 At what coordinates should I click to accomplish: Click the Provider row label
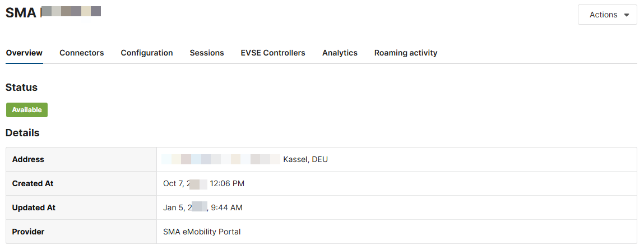pos(28,232)
